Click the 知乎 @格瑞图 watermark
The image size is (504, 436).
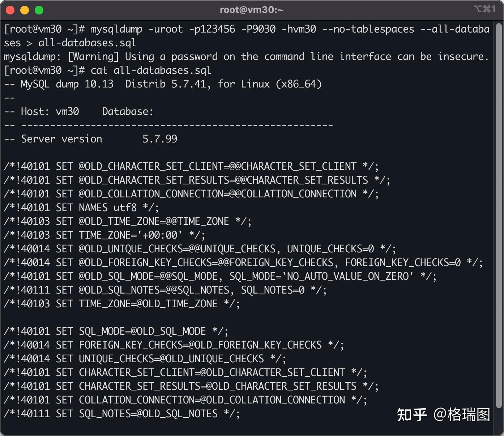point(443,415)
